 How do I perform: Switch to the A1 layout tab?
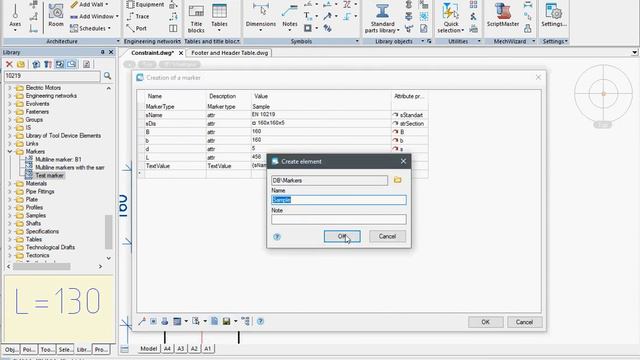tap(208, 349)
